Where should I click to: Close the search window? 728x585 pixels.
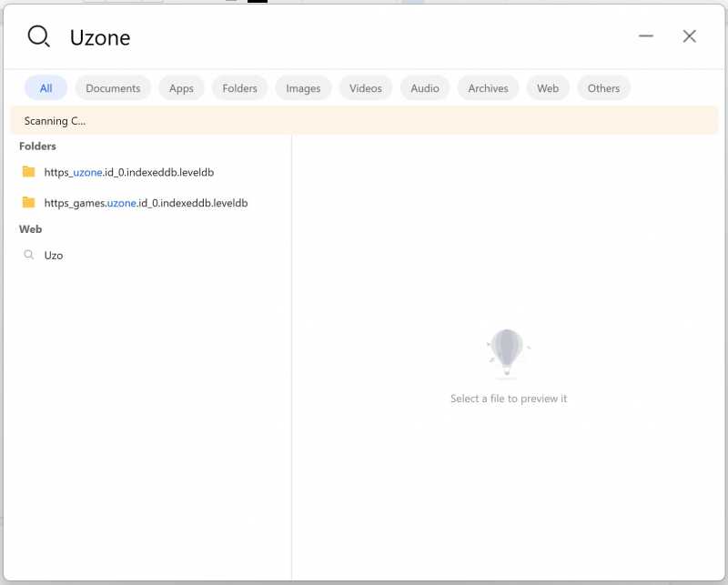(x=690, y=36)
